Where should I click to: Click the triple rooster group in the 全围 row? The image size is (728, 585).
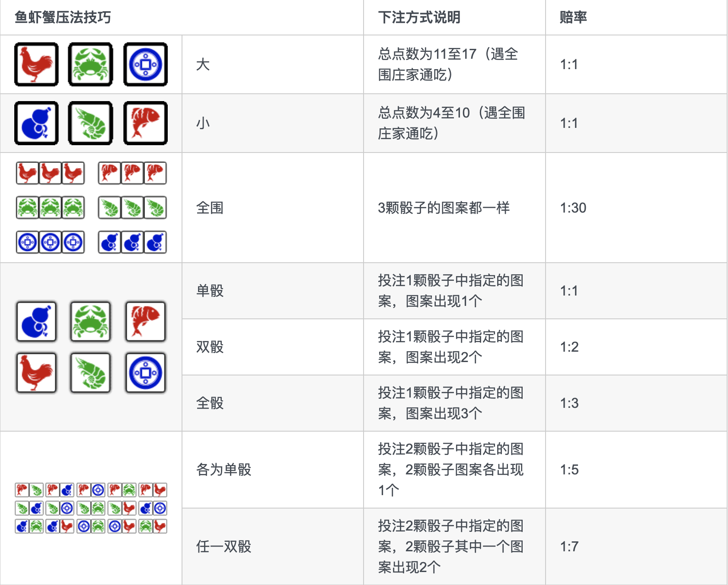coord(50,173)
